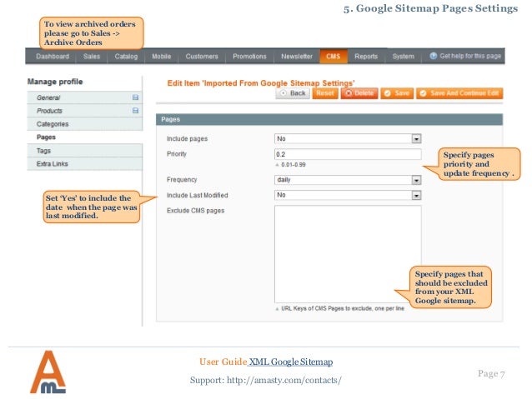Switch to the Tags profile tab

(85, 151)
